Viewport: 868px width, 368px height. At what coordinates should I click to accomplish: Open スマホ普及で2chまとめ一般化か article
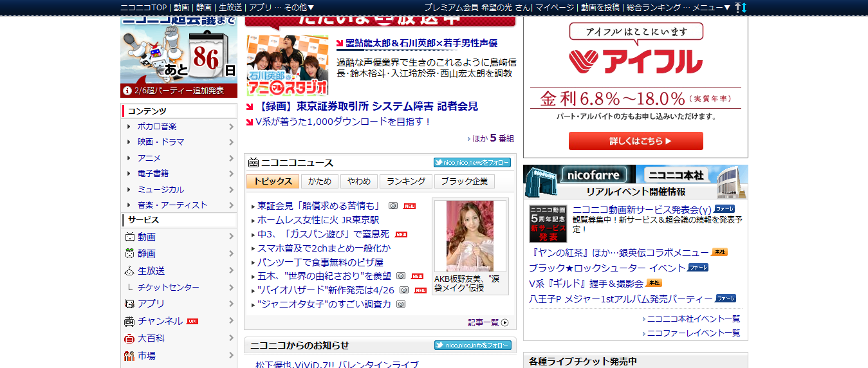(324, 248)
